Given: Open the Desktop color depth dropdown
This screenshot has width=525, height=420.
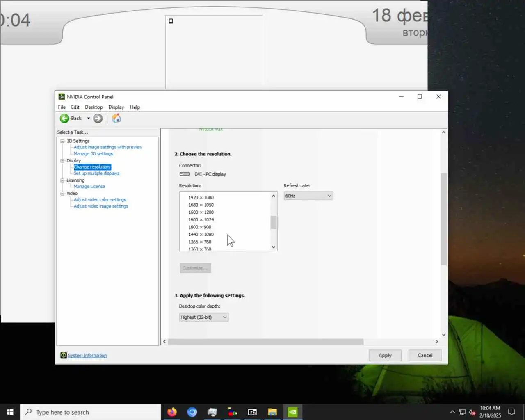Looking at the screenshot, I should [x=203, y=317].
